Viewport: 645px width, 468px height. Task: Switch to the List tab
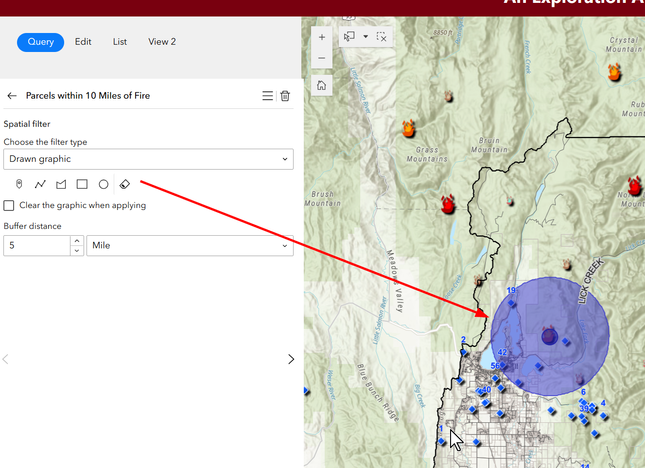pyautogui.click(x=120, y=42)
